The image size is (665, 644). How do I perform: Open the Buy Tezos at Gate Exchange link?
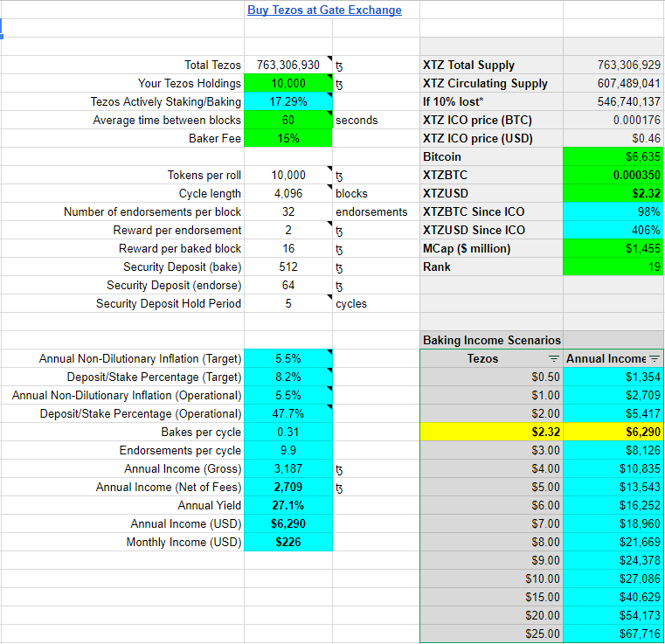point(324,10)
